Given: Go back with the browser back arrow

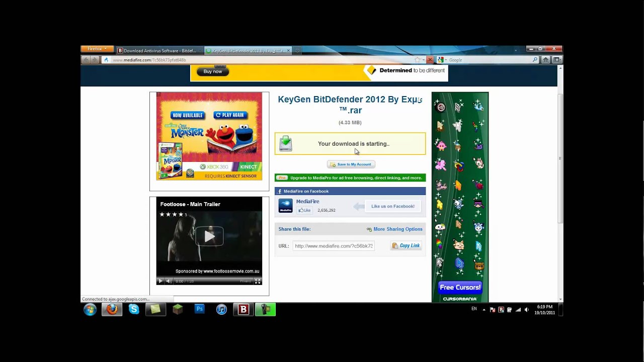Looking at the screenshot, I should coord(86,60).
